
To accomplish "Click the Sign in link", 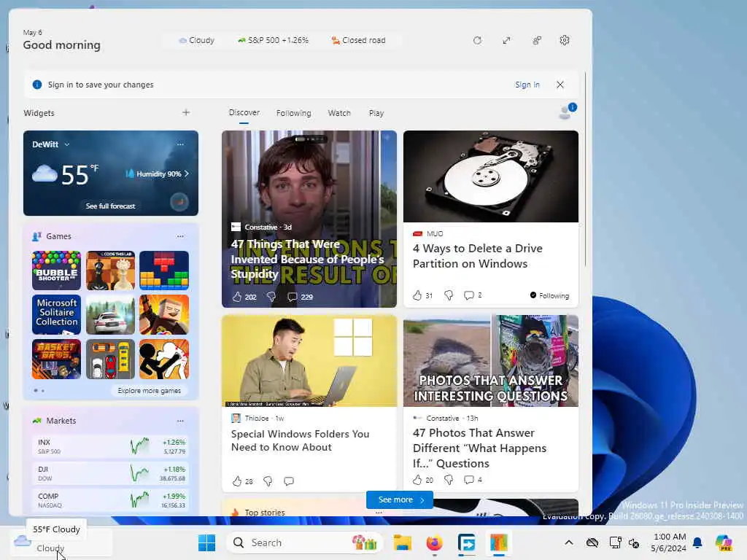I will tap(527, 85).
